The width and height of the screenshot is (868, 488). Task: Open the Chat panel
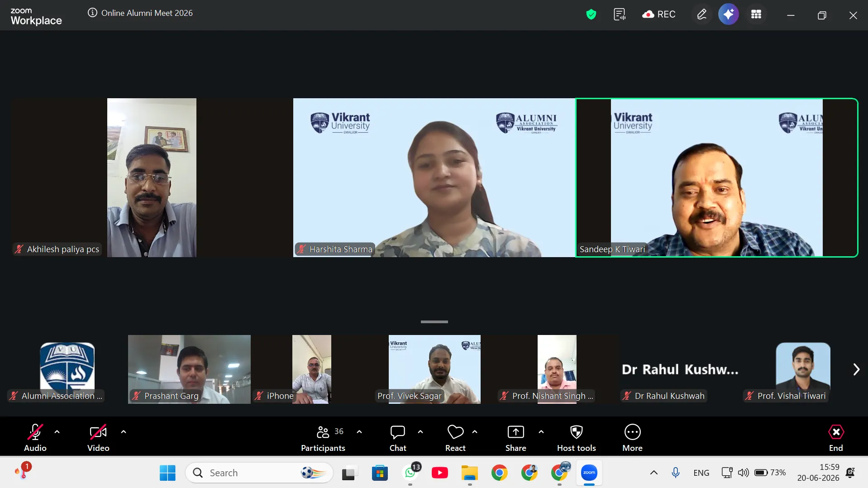[x=398, y=438]
